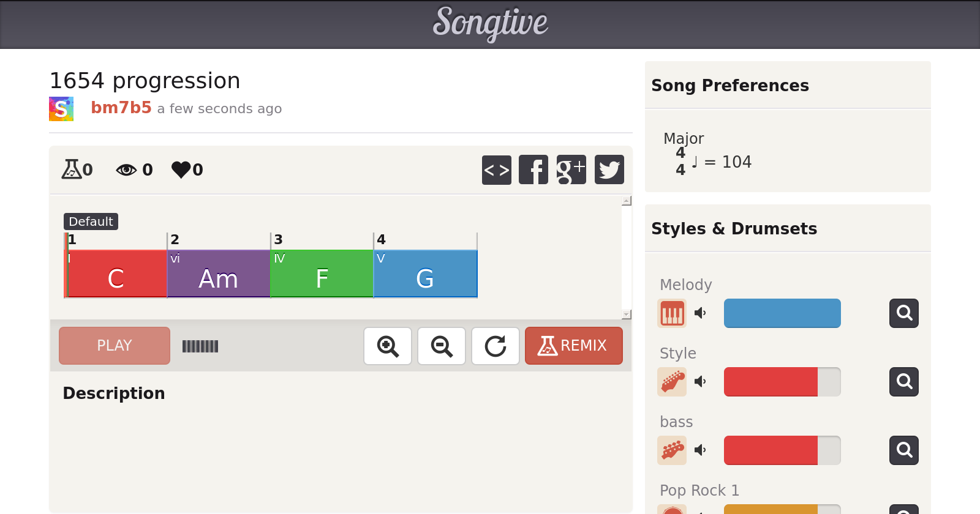Click the REMIX button
Viewport: 980px width, 514px height.
coord(573,346)
